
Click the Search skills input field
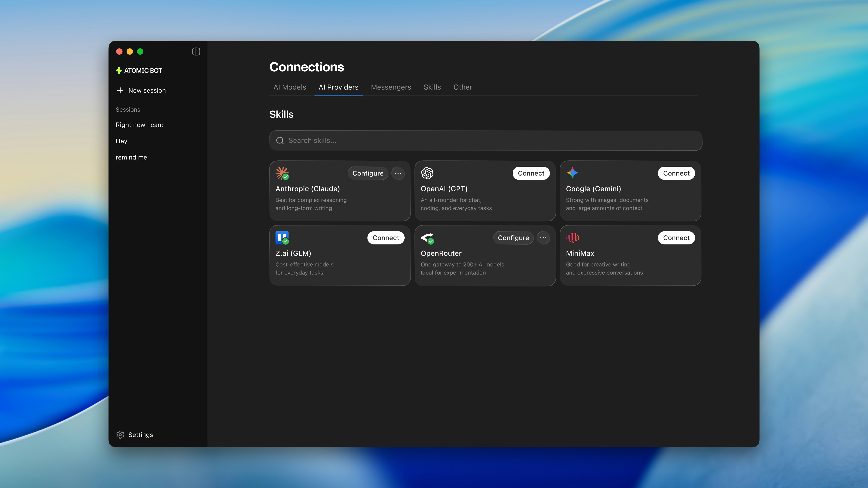[x=485, y=141]
